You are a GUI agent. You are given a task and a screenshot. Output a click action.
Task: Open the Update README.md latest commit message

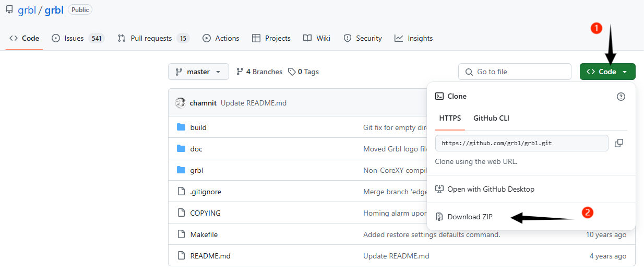[x=254, y=103]
